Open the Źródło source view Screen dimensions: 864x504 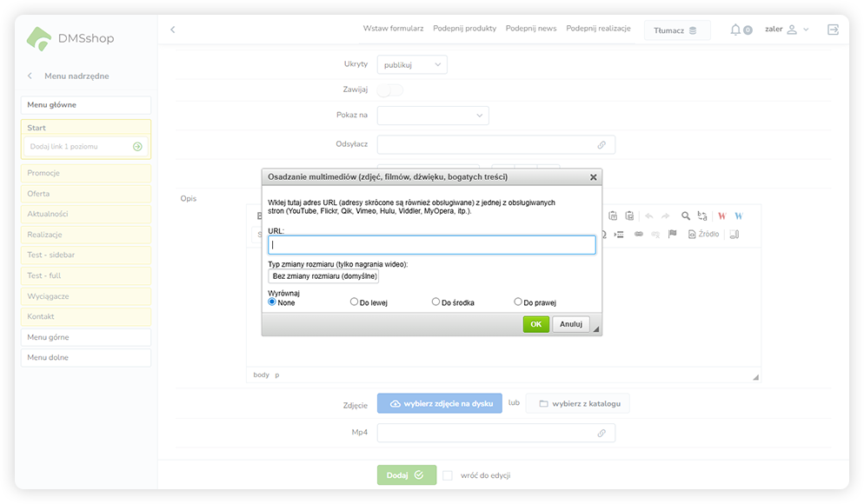pyautogui.click(x=703, y=235)
